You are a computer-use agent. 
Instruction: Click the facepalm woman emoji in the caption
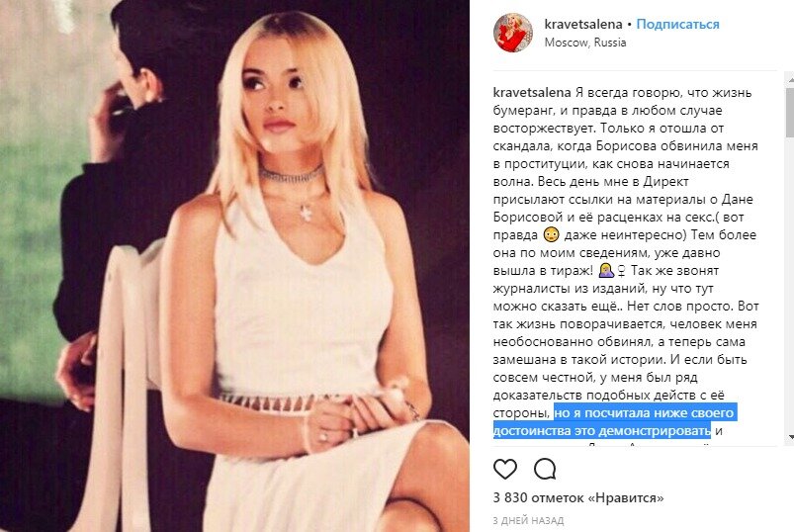click(606, 270)
